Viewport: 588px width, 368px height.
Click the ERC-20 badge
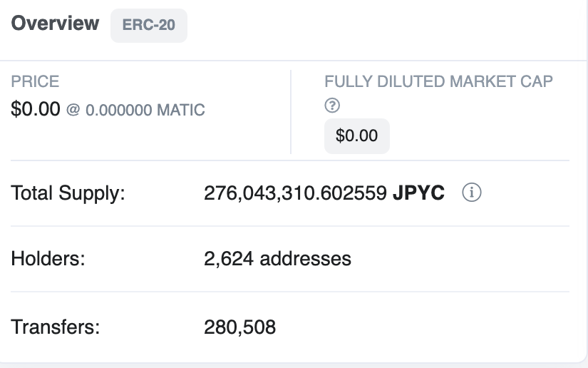(149, 25)
